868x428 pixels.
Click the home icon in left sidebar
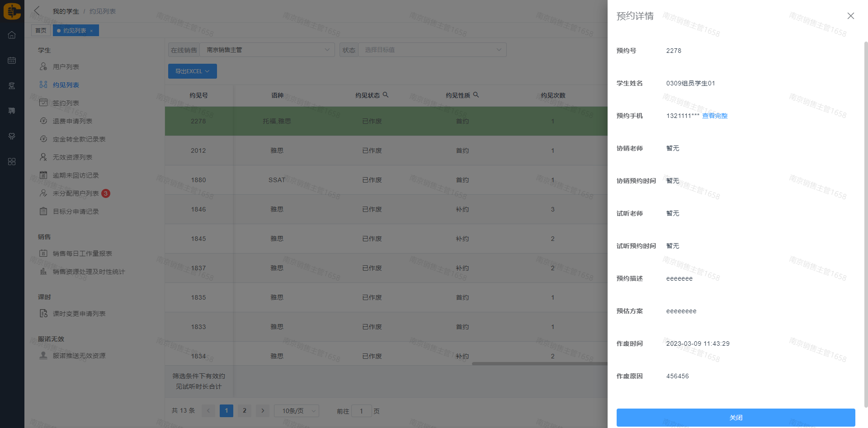point(12,35)
